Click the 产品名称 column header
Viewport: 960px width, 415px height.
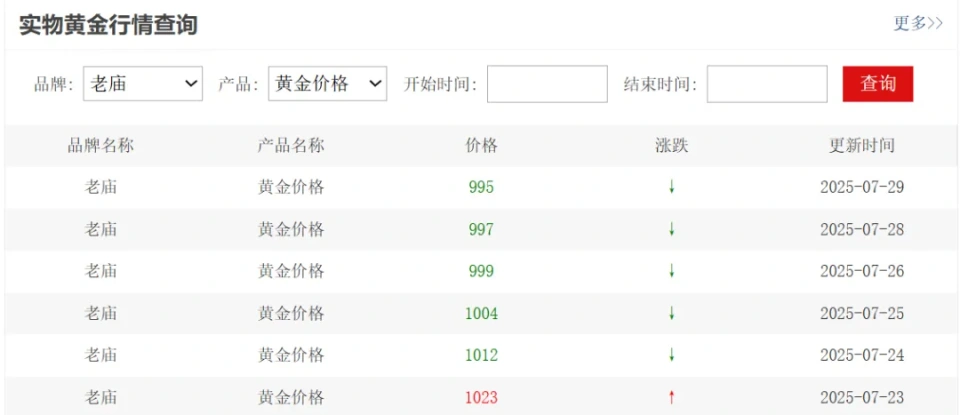click(291, 146)
